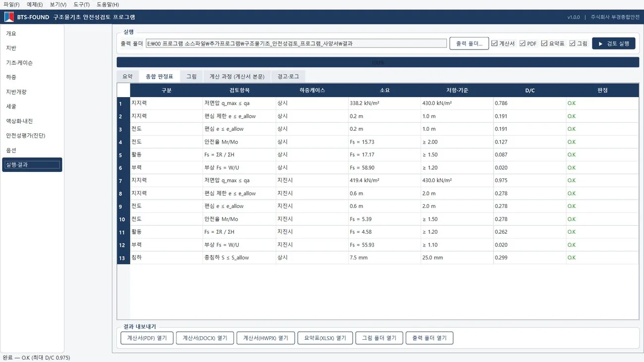Run the check with 검토 실행 button

coord(613,44)
